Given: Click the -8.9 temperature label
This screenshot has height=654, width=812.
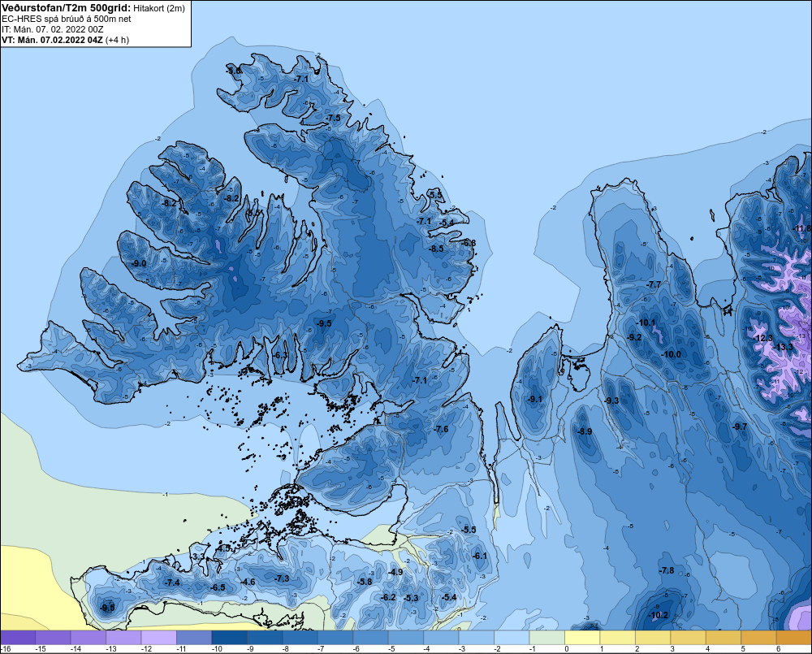Looking at the screenshot, I should (x=585, y=431).
